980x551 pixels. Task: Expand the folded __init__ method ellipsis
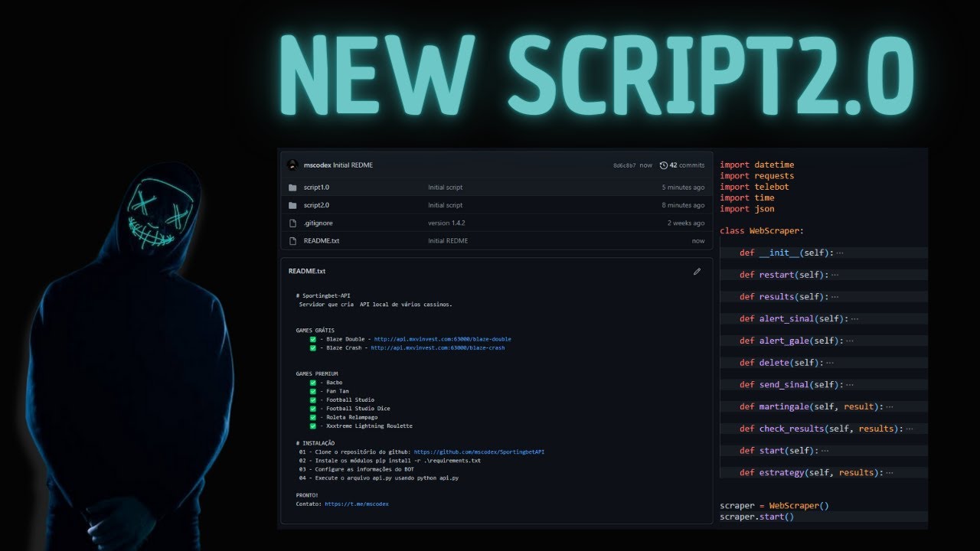(841, 253)
